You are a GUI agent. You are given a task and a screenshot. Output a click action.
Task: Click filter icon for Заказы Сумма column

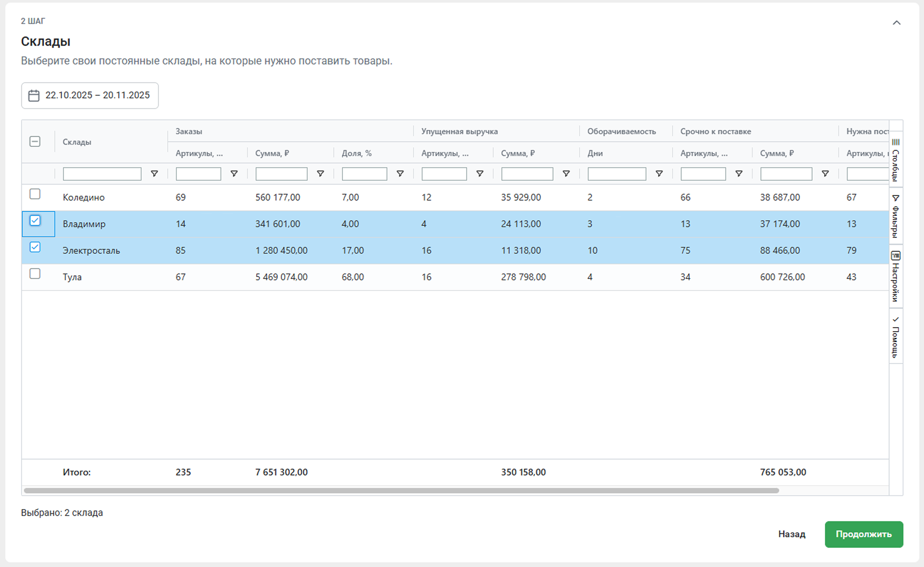click(320, 174)
